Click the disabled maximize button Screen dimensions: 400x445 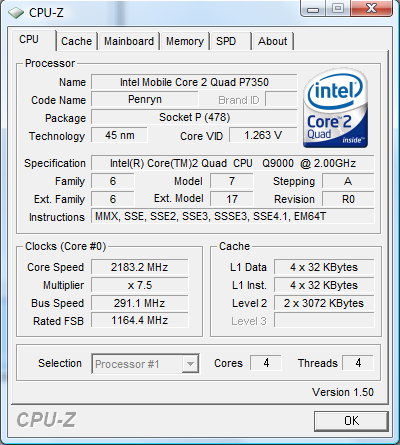[337, 8]
